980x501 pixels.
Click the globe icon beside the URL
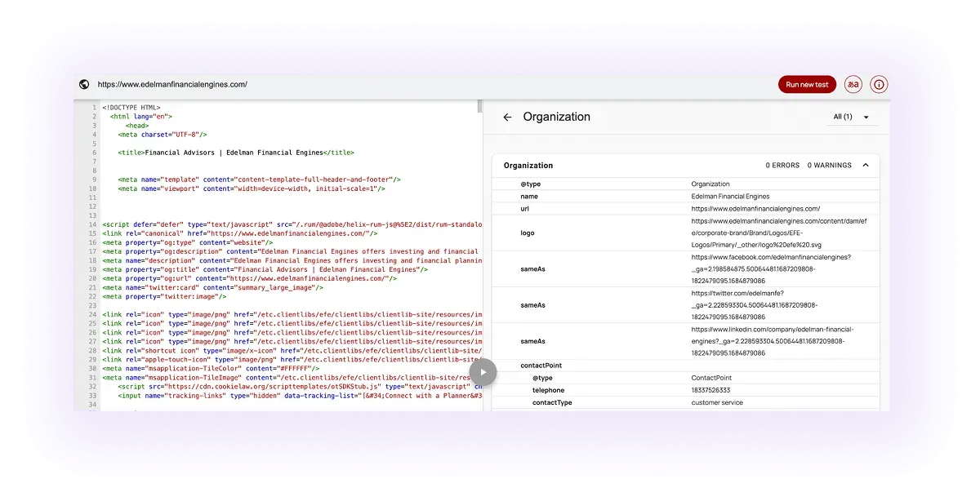pos(84,84)
